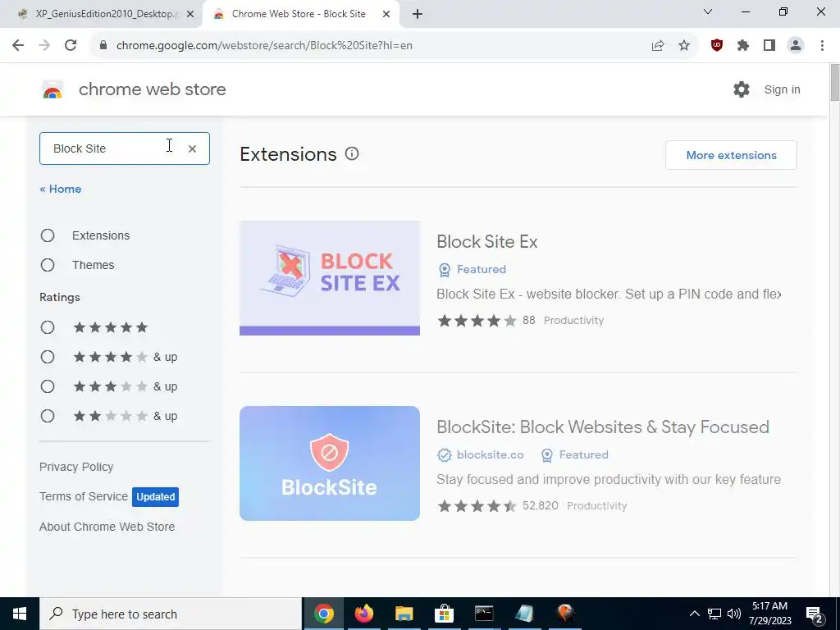This screenshot has height=630, width=840.
Task: Click the blocksite.co publisher link
Action: pos(490,454)
